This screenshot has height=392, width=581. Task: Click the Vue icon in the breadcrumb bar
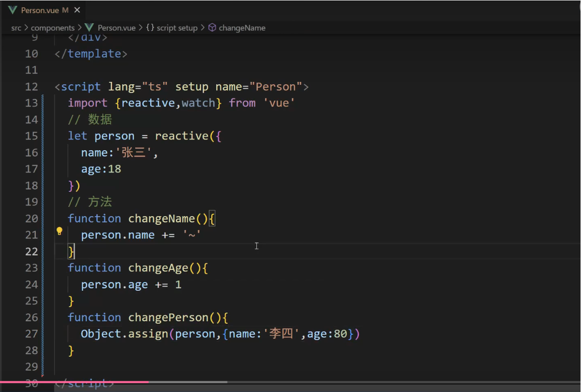pos(89,28)
